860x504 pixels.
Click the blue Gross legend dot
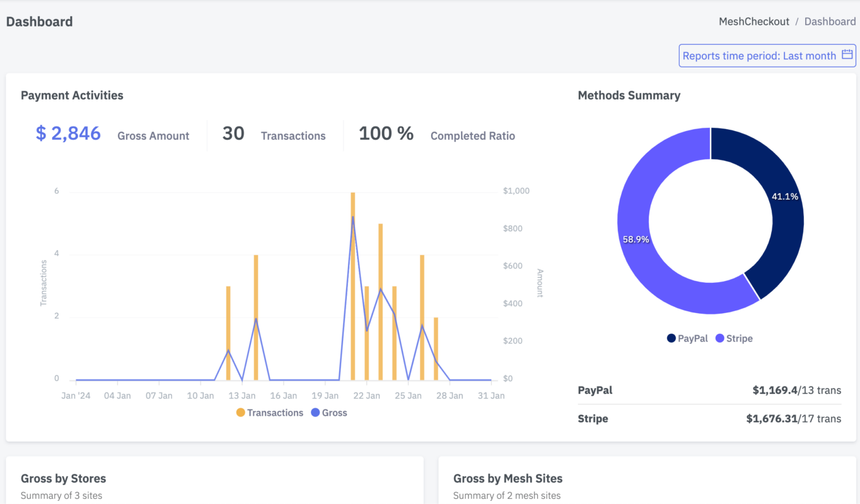(x=316, y=413)
